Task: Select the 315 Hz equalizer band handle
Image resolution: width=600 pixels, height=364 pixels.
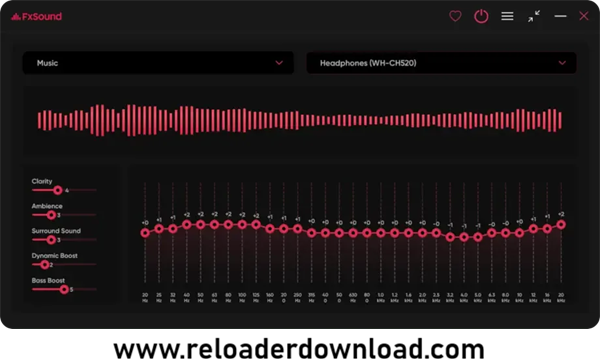Action: pos(311,233)
